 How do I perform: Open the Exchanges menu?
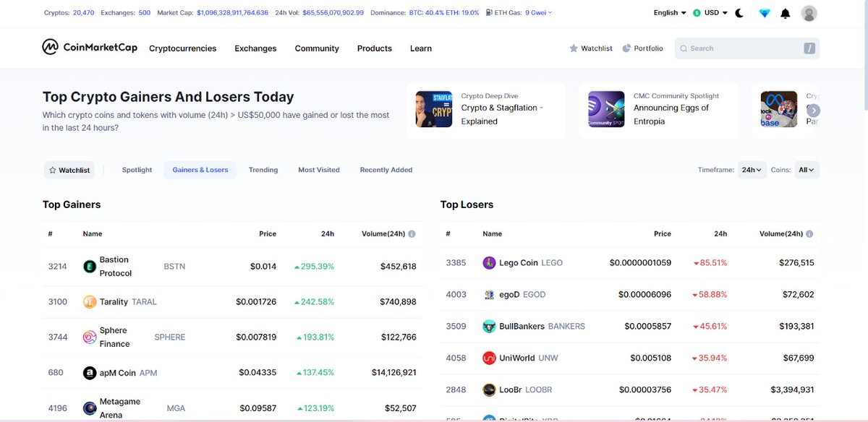255,48
